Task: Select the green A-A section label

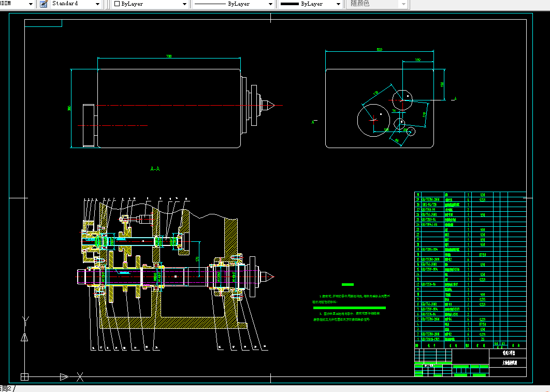Action: (x=155, y=169)
